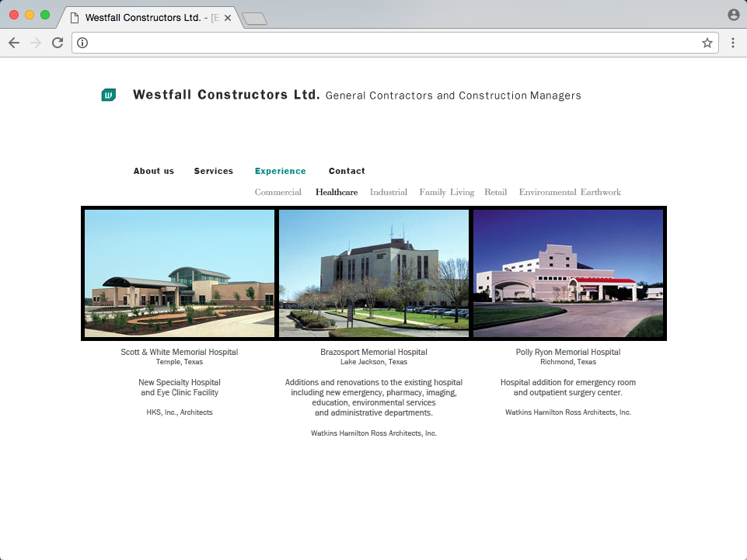Click the address bar field
The width and height of the screenshot is (747, 560).
394,43
